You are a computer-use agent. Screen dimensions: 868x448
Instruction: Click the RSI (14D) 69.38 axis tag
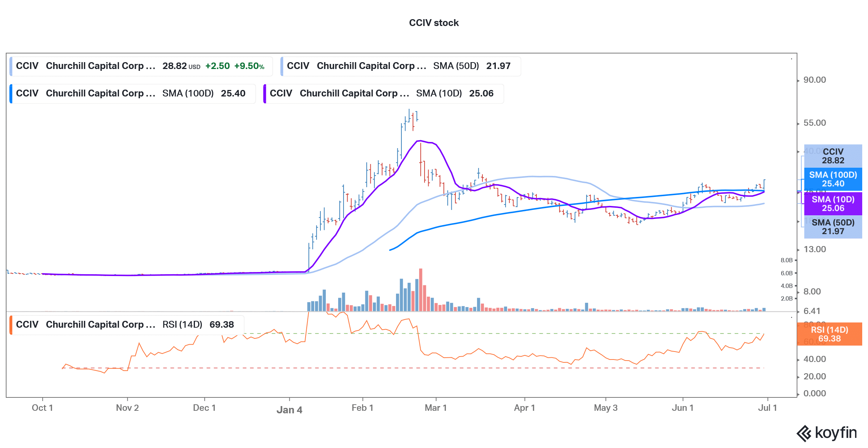(829, 334)
